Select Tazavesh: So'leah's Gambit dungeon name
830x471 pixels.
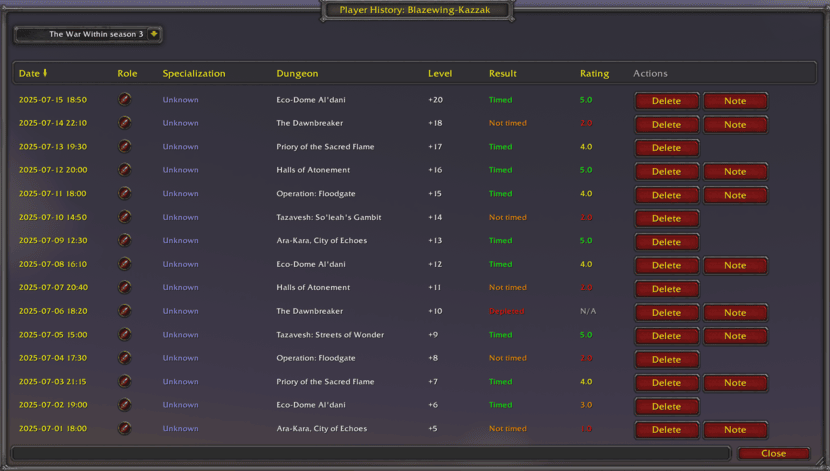click(x=328, y=217)
